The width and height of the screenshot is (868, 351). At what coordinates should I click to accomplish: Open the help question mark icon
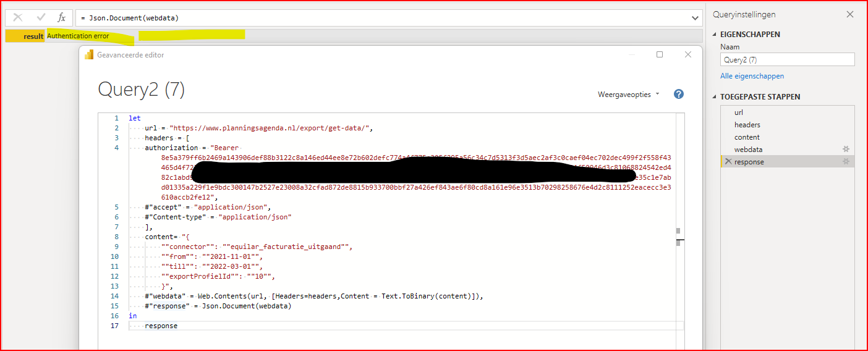coord(679,94)
